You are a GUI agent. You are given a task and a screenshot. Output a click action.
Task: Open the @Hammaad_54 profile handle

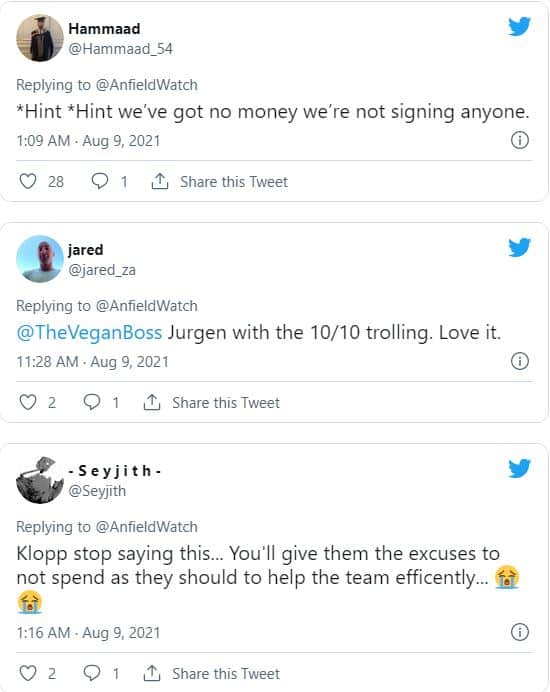(120, 49)
